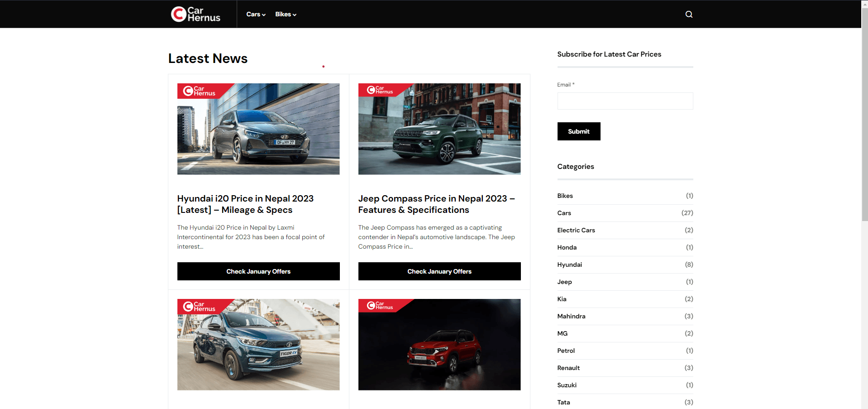
Task: Open the search using the magnifier icon
Action: point(688,14)
